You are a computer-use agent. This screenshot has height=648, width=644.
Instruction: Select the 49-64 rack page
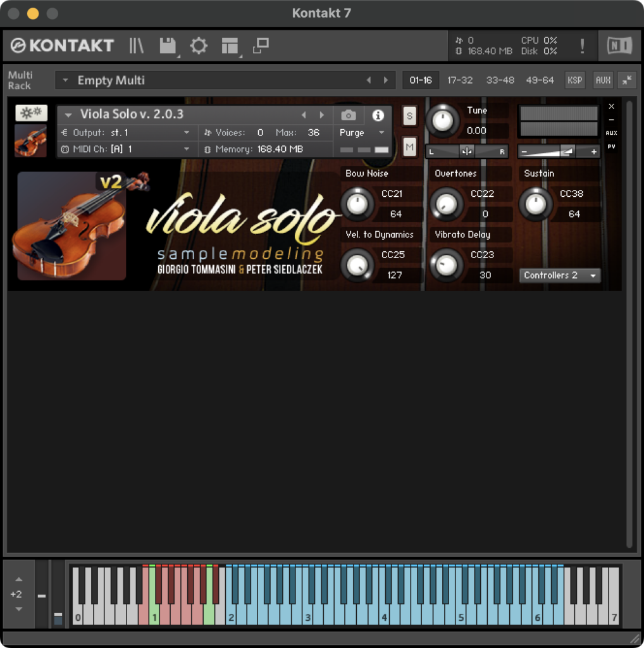[540, 80]
